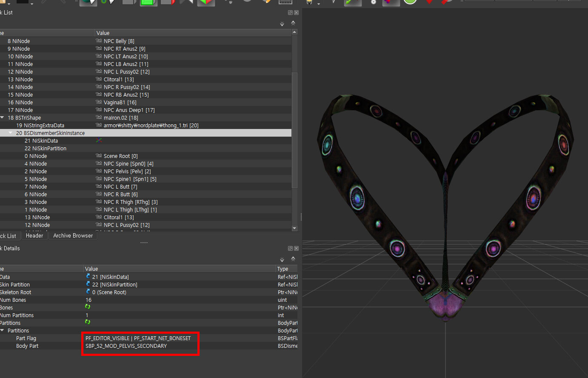Click the Txt icon beside NPC Belly [8]
This screenshot has height=378, width=588.
click(99, 41)
